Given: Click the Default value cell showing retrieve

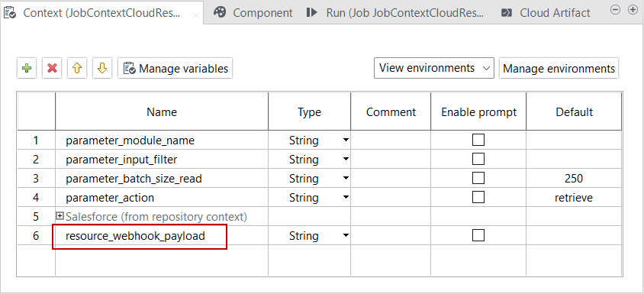Looking at the screenshot, I should pos(574,198).
